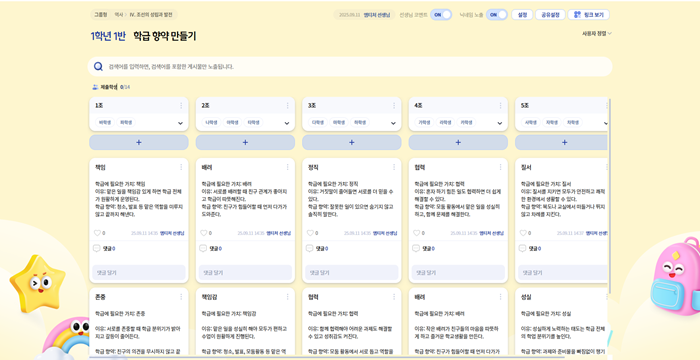Like the first-row 협력 card heart icon
This screenshot has height=360, width=700.
[x=417, y=233]
